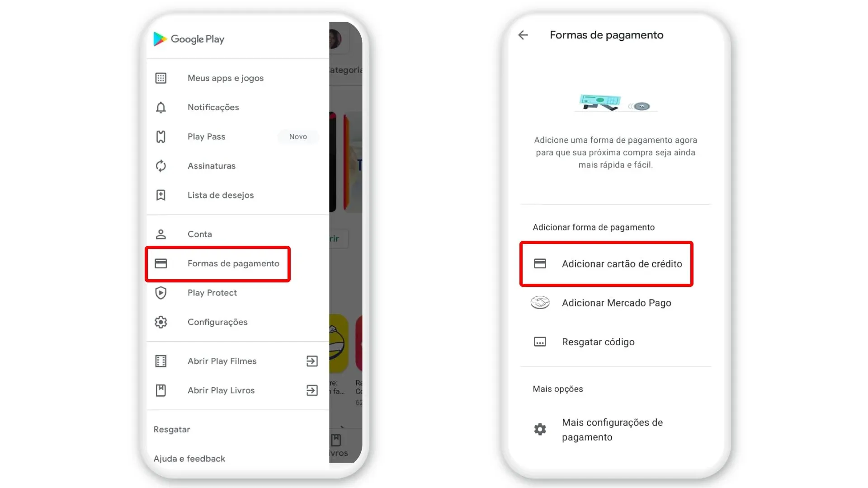Click Abrir Play Filmes external link

(x=312, y=361)
